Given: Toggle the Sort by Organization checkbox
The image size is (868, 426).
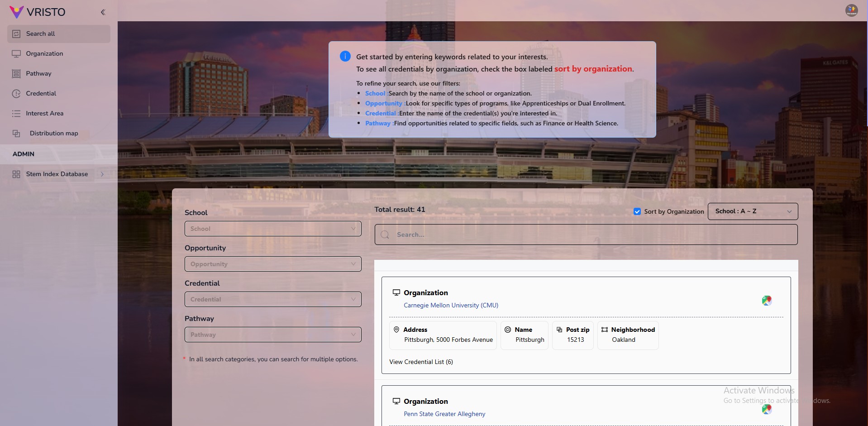Looking at the screenshot, I should click(x=637, y=211).
